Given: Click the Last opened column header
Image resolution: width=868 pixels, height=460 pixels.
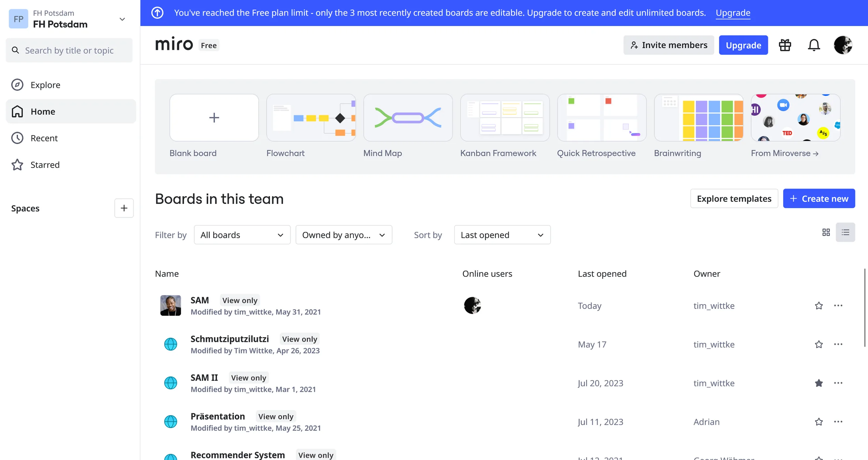Looking at the screenshot, I should (x=602, y=274).
